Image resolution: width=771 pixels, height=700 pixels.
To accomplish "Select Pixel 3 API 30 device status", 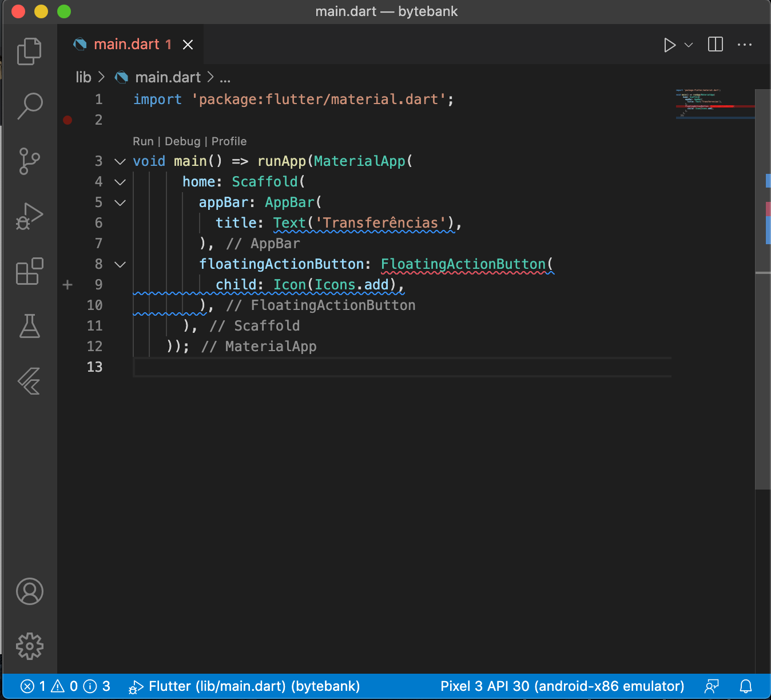I will (x=562, y=686).
